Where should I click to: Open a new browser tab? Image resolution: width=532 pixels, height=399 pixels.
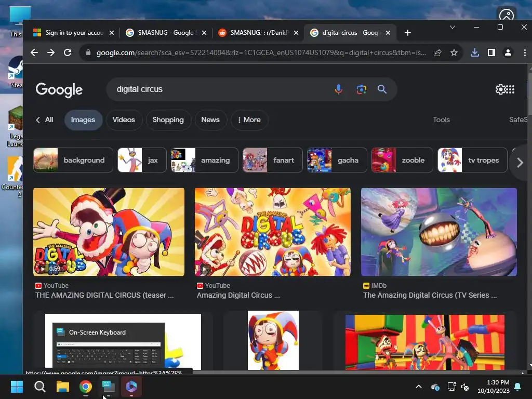pyautogui.click(x=408, y=33)
